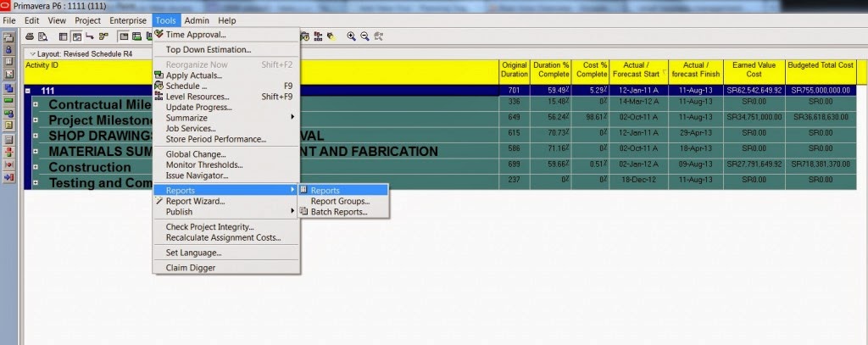Sort by Duration % Complete column header
This screenshot has height=345, width=868.
[x=550, y=72]
